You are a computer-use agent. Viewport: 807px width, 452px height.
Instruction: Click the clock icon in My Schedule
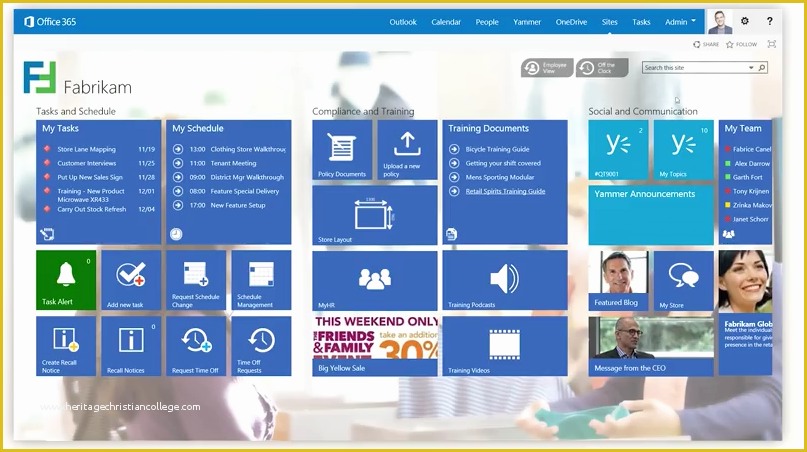(x=176, y=234)
